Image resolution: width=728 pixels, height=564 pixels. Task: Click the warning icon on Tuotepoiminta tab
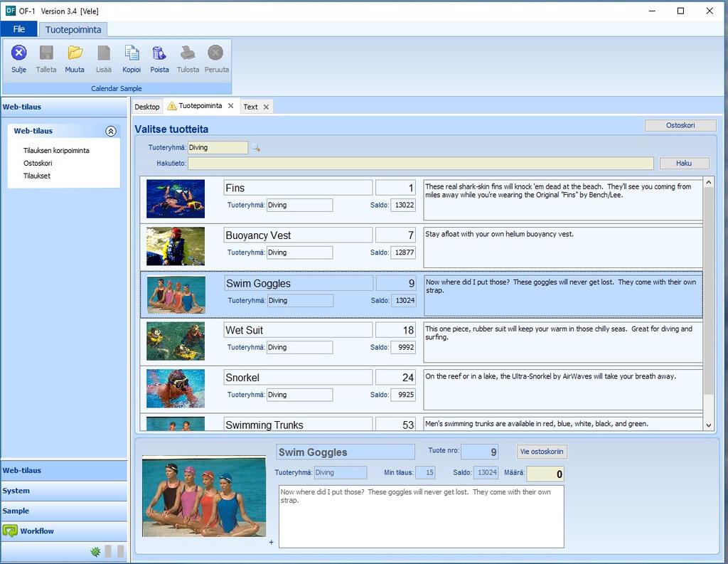coord(172,106)
